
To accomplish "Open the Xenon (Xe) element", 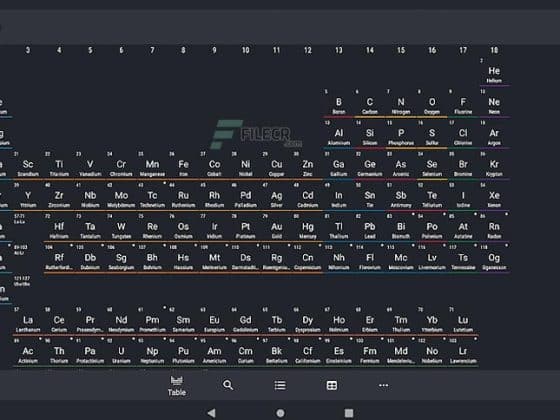I will pyautogui.click(x=494, y=197).
